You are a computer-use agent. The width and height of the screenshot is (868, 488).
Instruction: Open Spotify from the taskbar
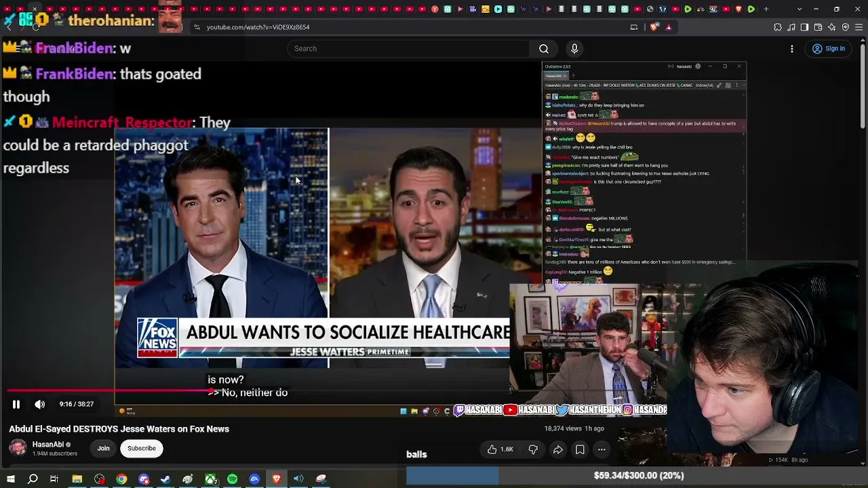click(x=233, y=479)
